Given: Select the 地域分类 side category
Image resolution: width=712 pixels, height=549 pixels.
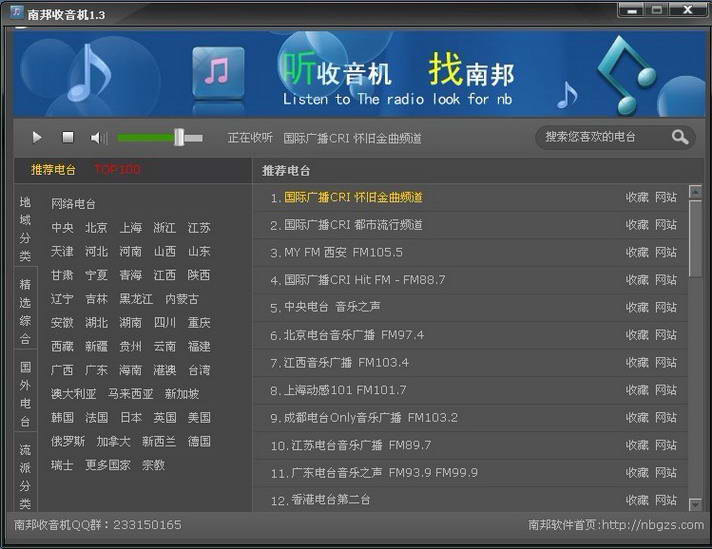Looking at the screenshot, I should (25, 229).
